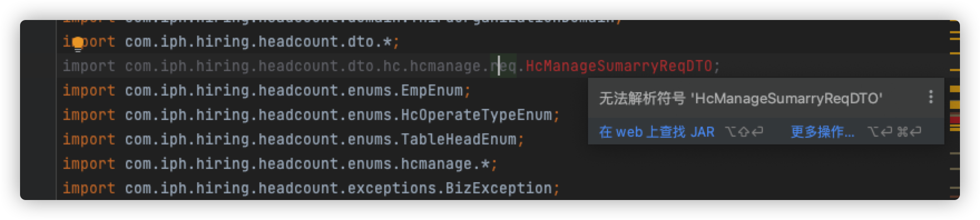Image resolution: width=980 pixels, height=220 pixels.
Task: Click the yellow lightbulb quick-fix icon
Action: tap(78, 43)
